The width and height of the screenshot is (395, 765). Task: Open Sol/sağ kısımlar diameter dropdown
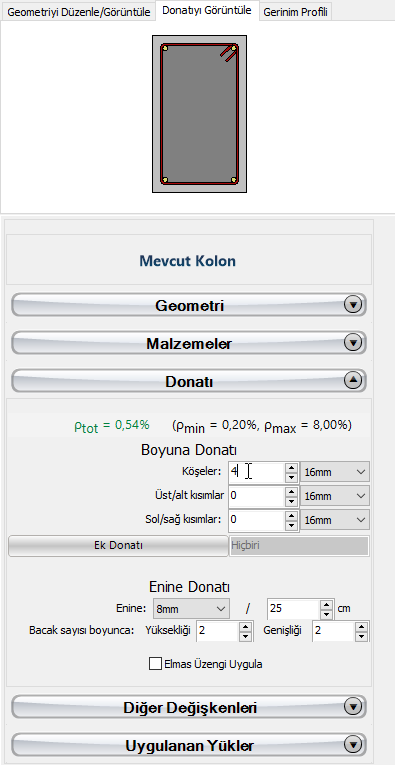[x=335, y=520]
